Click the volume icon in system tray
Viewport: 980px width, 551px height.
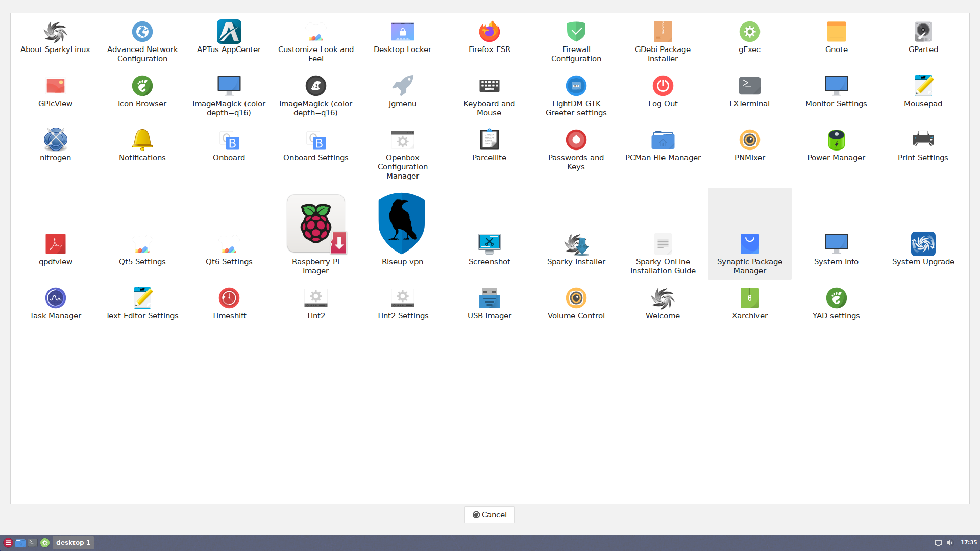(949, 542)
